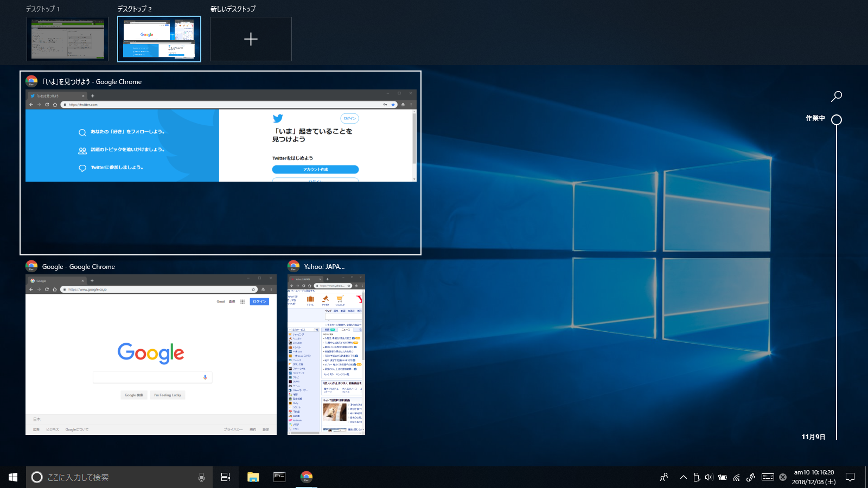This screenshot has height=488, width=868.
Task: Switch to the デスクトップ 1 virtual desktop thumbnail
Action: click(x=67, y=38)
